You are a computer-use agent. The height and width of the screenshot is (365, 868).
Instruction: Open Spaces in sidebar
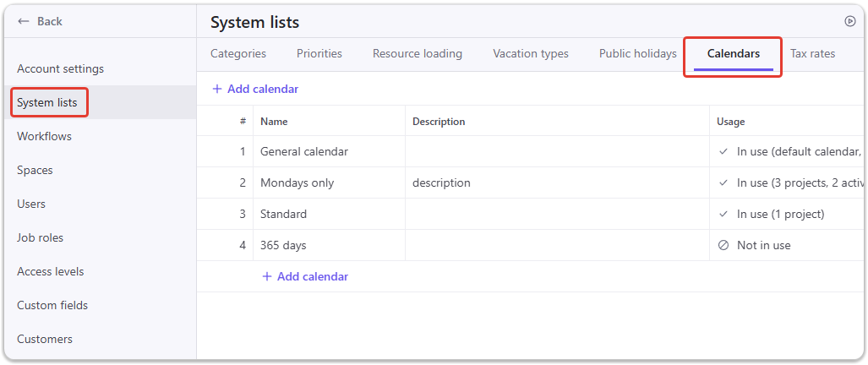35,170
